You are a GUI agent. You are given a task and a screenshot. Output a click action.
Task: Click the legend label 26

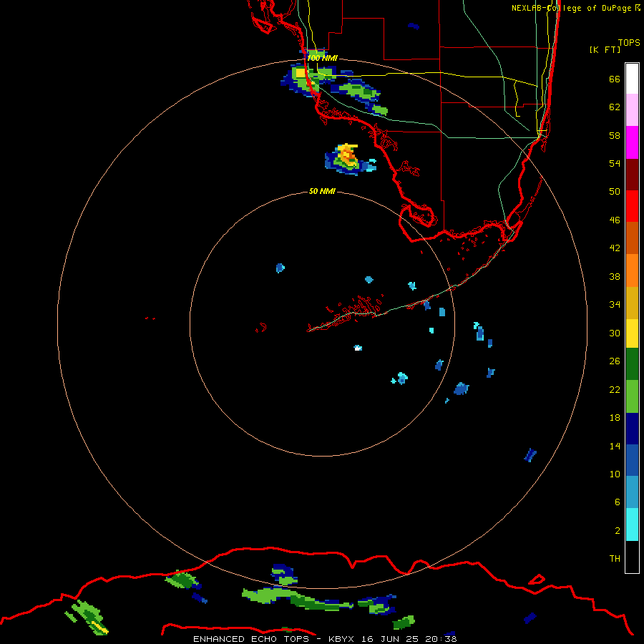coord(615,361)
